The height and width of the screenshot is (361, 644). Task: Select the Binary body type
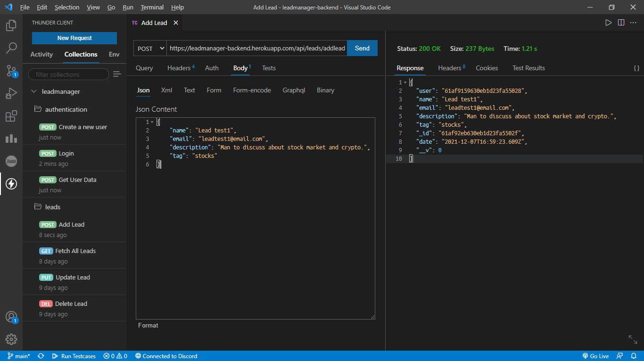tap(325, 90)
